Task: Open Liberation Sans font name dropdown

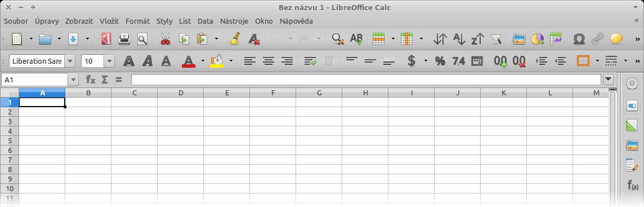Action: coord(70,61)
